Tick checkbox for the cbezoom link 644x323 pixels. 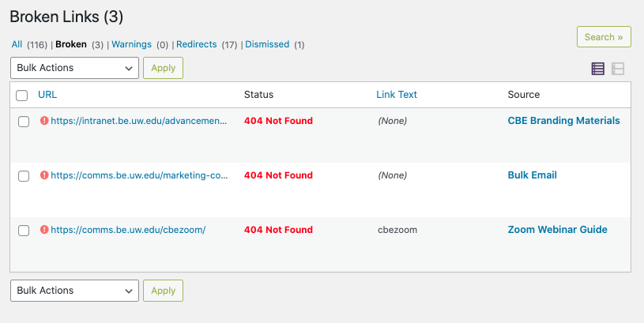[24, 231]
